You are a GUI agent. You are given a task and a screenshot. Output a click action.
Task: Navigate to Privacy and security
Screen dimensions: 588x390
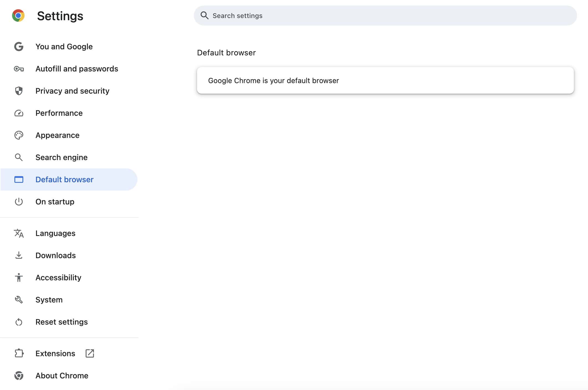click(x=72, y=91)
